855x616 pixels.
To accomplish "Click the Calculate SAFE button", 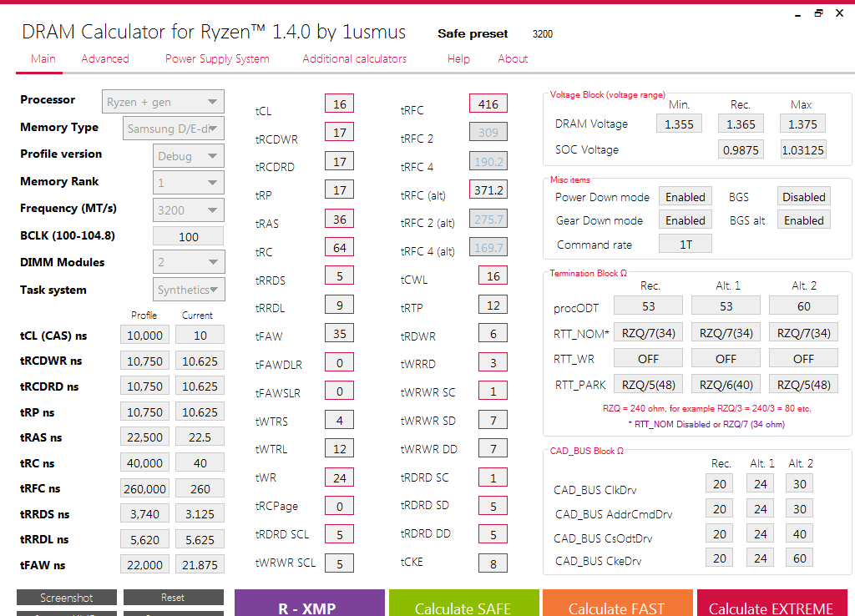I will (x=463, y=604).
